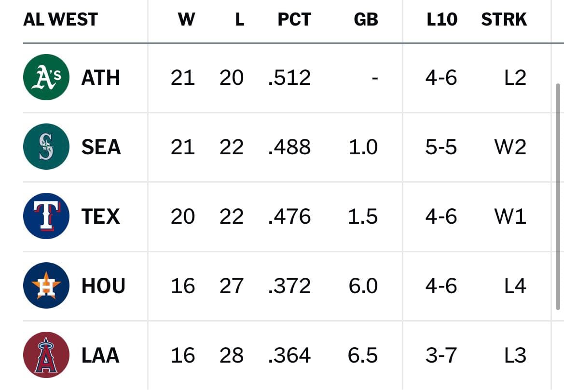Click the Seattle Mariners logo

point(46,147)
